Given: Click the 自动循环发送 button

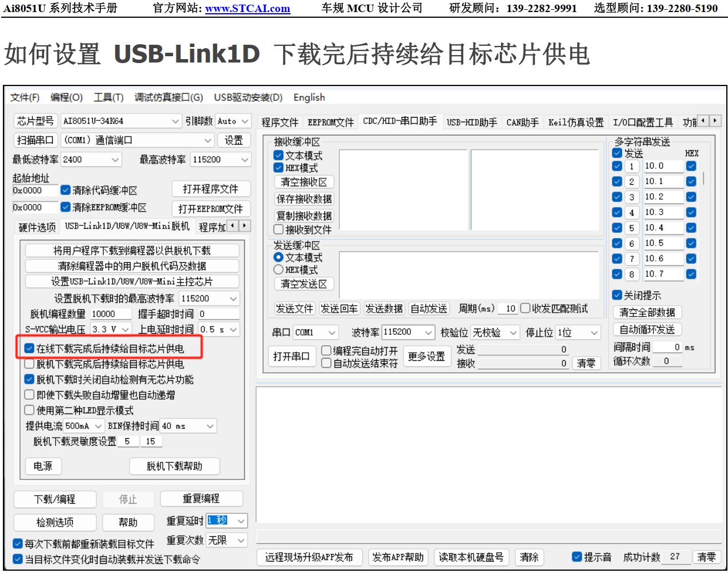Looking at the screenshot, I should [647, 329].
